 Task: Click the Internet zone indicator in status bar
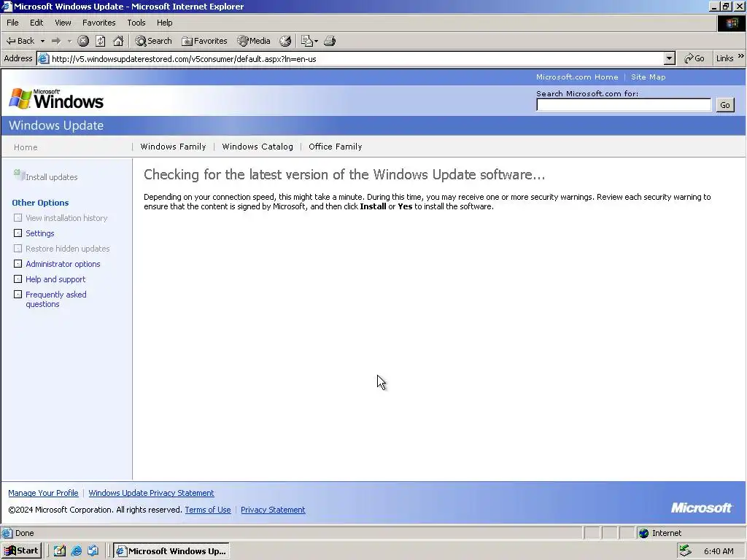coord(660,533)
